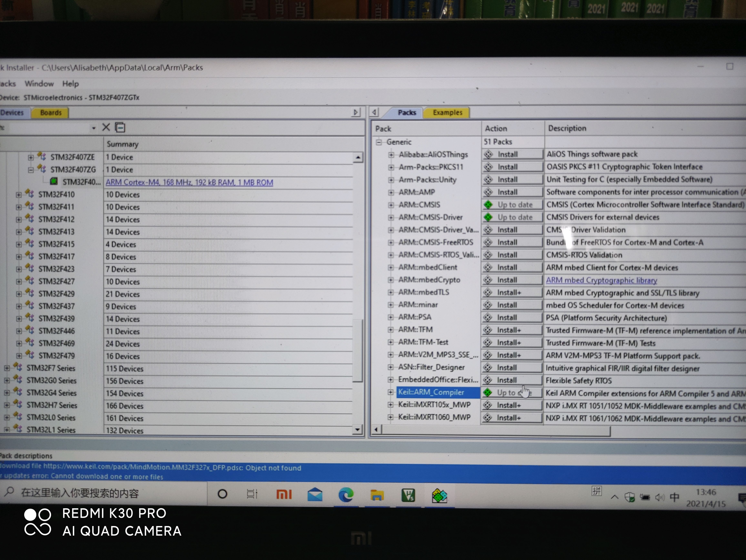Open clock showing 13:46 2021/4/15
The image size is (746, 560).
pyautogui.click(x=706, y=498)
